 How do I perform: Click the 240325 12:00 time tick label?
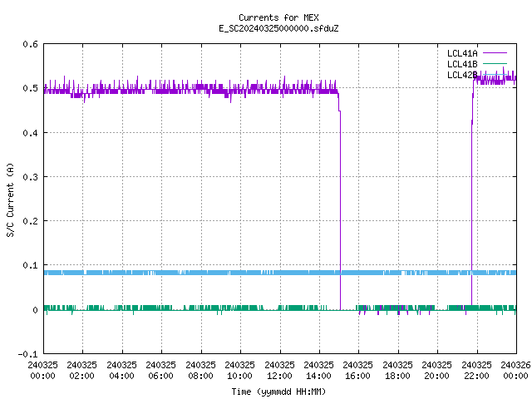coord(279,371)
